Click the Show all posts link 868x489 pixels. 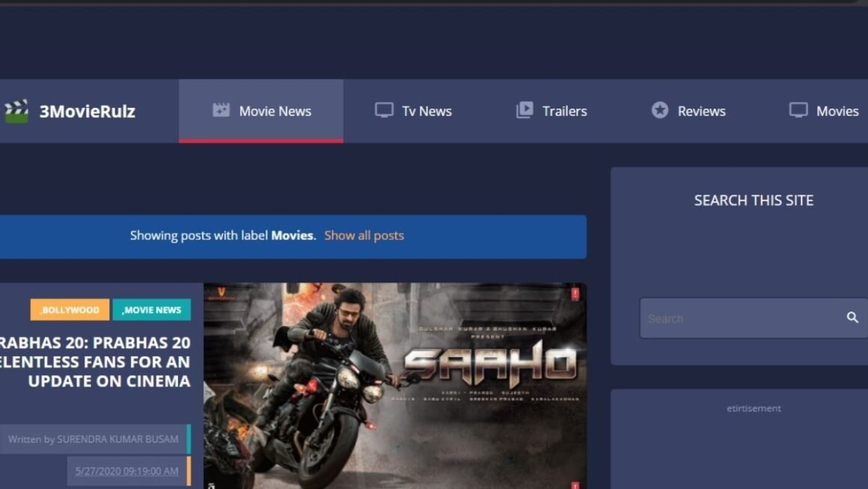tap(364, 235)
